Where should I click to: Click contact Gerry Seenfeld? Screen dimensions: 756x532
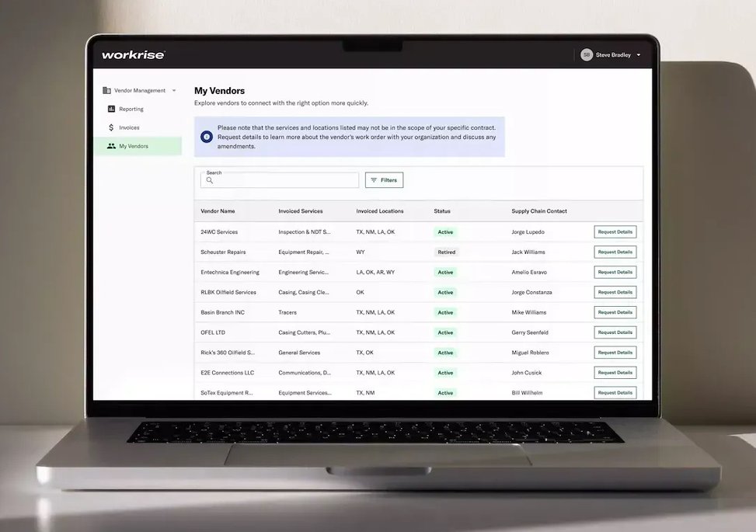[530, 332]
